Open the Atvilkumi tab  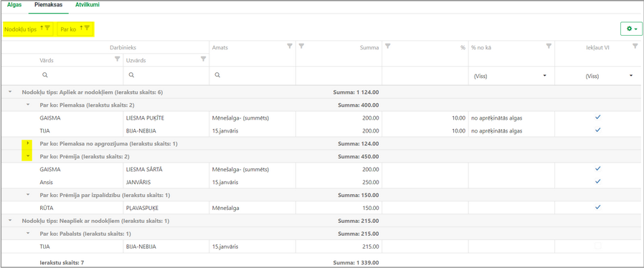click(87, 5)
